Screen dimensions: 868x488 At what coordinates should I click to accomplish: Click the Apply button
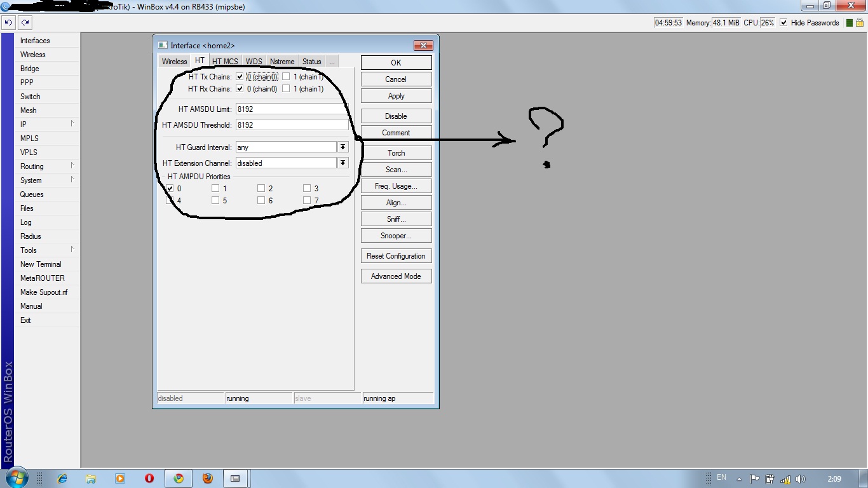click(397, 96)
